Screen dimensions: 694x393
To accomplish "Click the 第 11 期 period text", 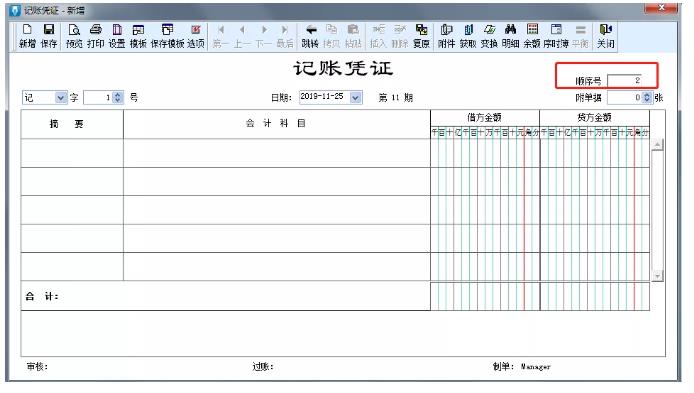I will pos(396,98).
